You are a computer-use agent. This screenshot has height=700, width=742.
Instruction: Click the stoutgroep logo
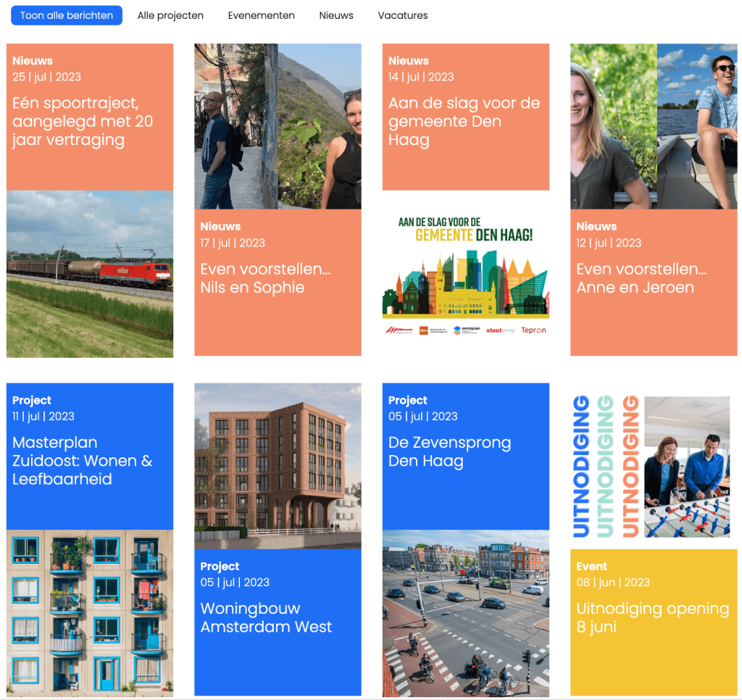[501, 330]
